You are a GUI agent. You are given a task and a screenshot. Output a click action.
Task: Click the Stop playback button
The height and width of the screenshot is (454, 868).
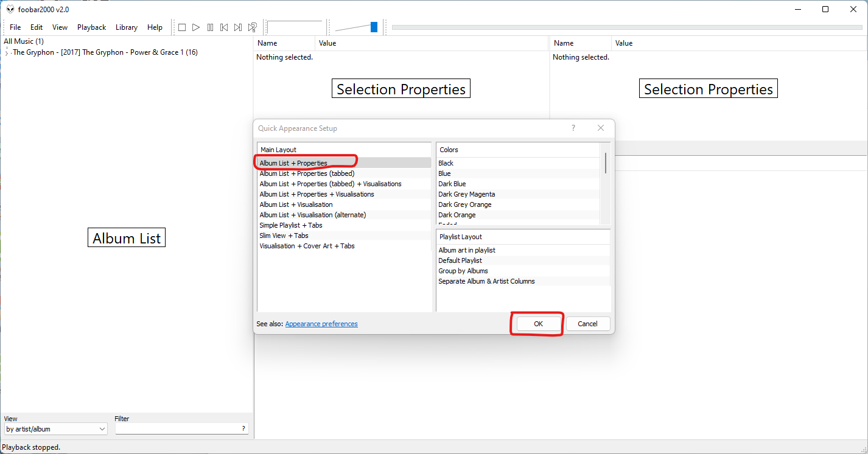[x=182, y=27]
